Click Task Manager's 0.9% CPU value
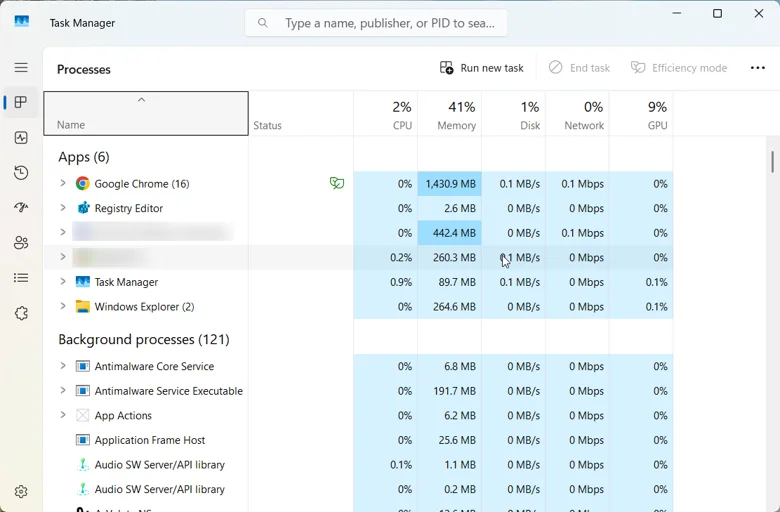Image resolution: width=780 pixels, height=512 pixels. pyautogui.click(x=401, y=282)
